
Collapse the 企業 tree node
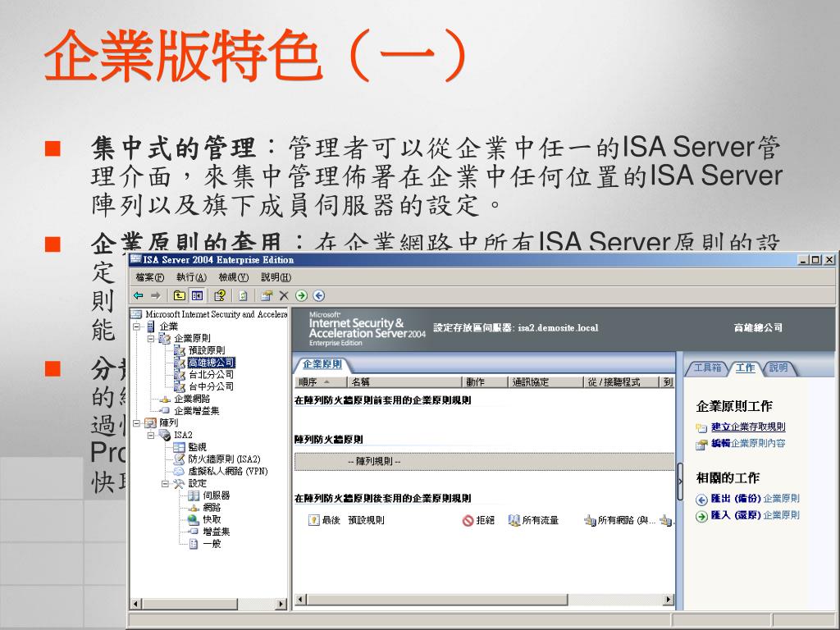(137, 326)
